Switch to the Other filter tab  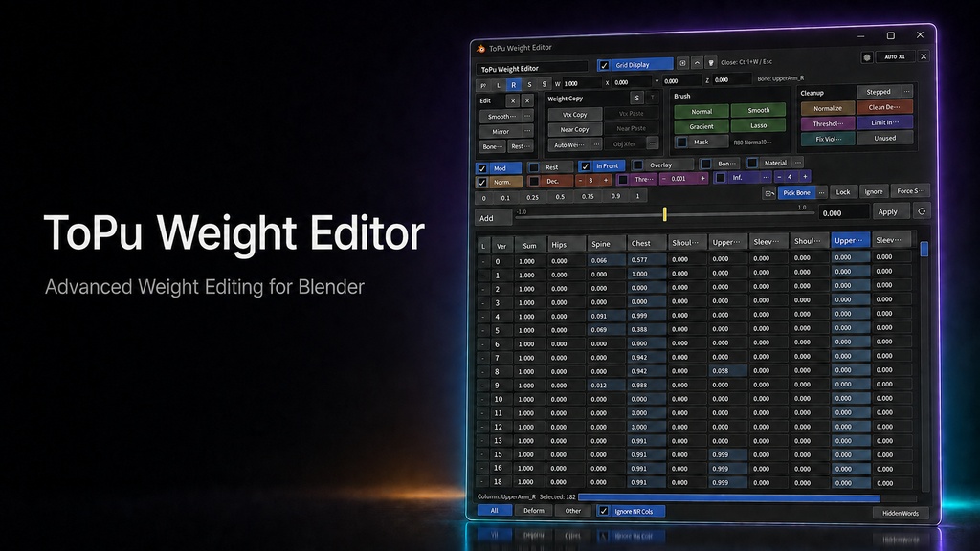point(573,511)
